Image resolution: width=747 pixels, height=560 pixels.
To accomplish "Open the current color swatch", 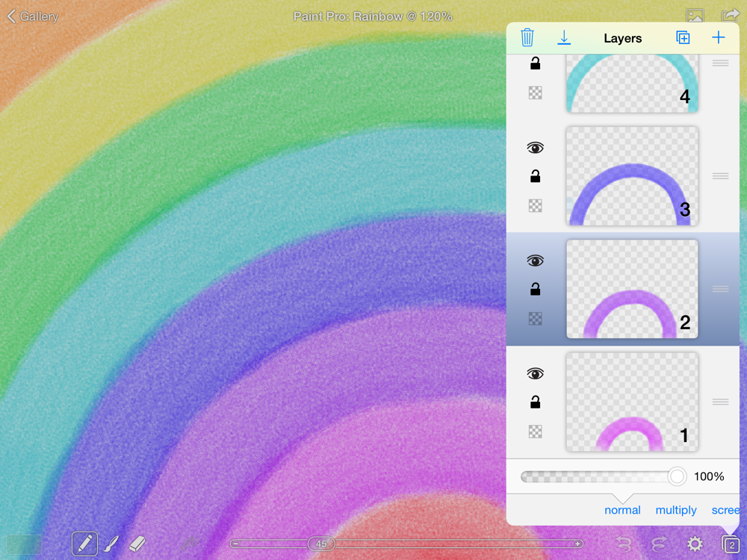I will (x=24, y=544).
